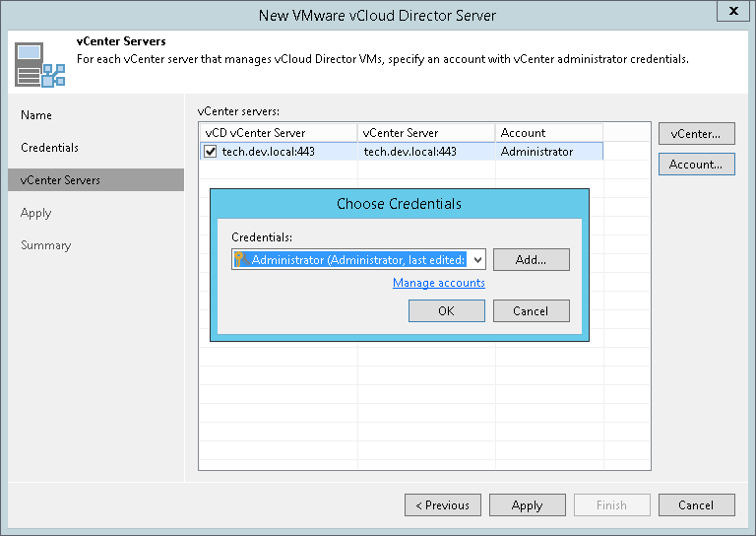Sort by Account column header
Viewport: 756px width, 536px height.
549,133
